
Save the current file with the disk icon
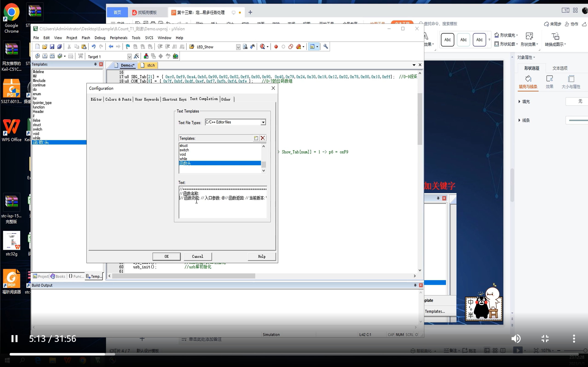[52, 47]
